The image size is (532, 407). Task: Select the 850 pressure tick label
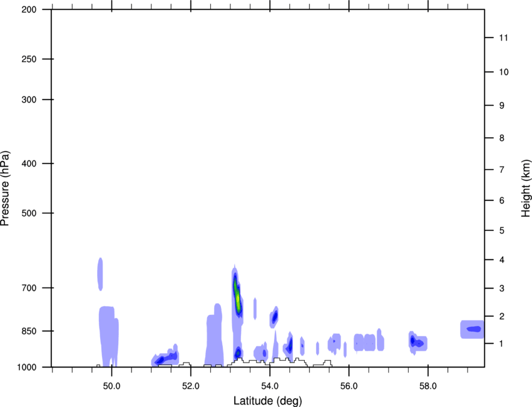[29, 331]
